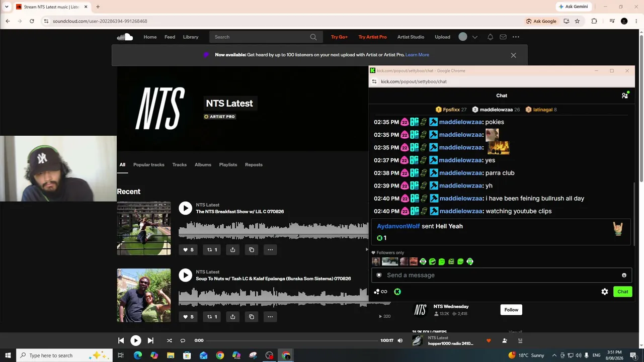Like the Soup To Nuts track
The width and height of the screenshot is (644, 362).
click(188, 317)
